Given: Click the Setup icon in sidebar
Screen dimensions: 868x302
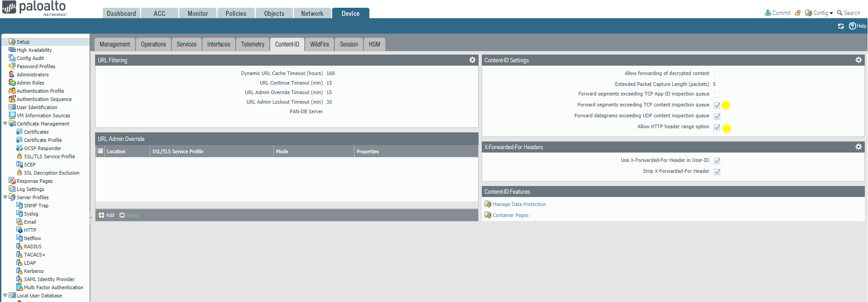Looking at the screenshot, I should 12,41.
